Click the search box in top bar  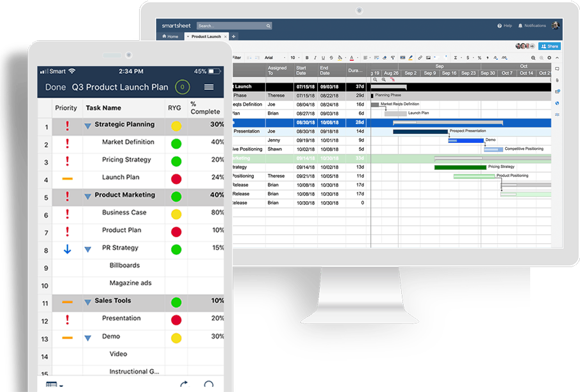click(x=234, y=26)
